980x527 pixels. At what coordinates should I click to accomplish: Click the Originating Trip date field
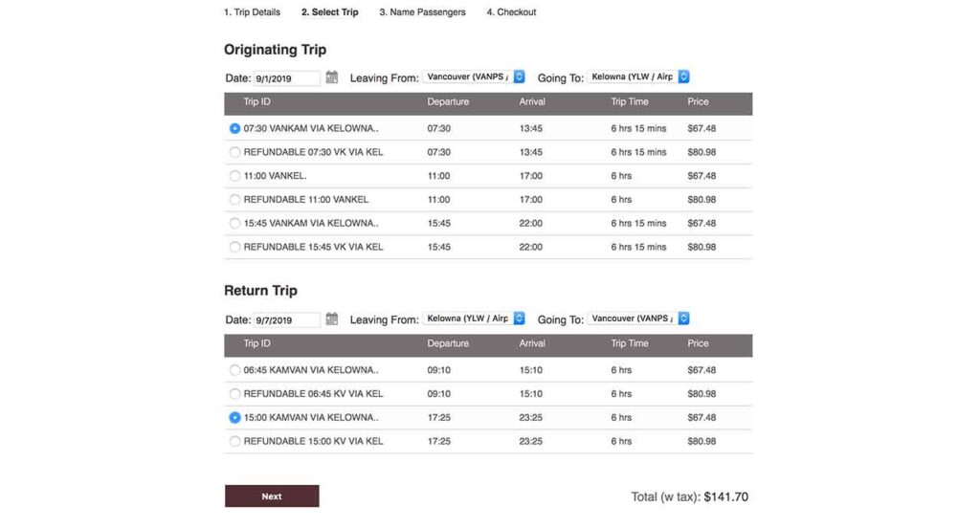pos(286,78)
